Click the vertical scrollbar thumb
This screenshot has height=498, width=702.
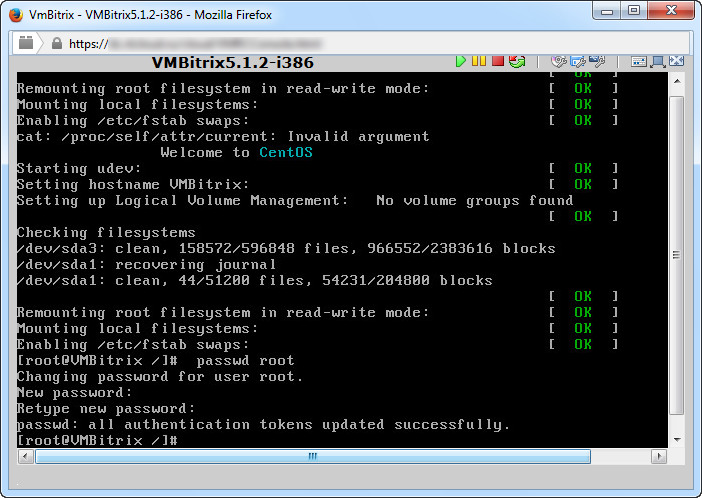point(677,255)
